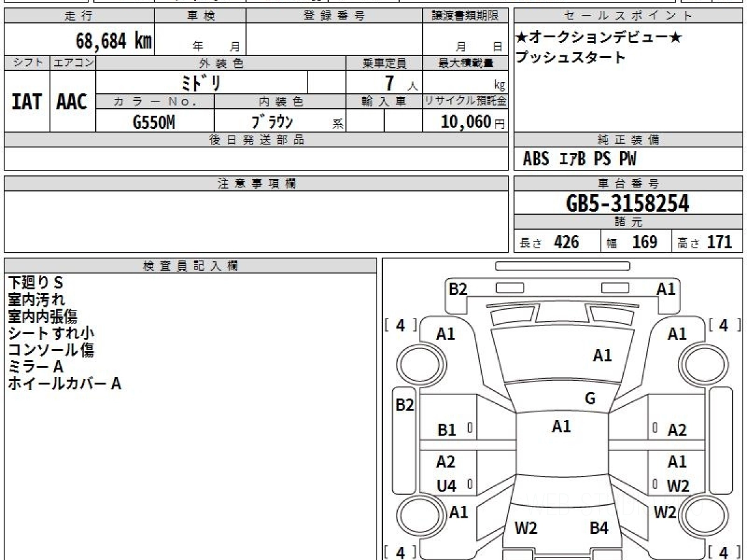Image resolution: width=747 pixels, height=560 pixels.
Task: Click the 諸元 header
Action: [629, 222]
